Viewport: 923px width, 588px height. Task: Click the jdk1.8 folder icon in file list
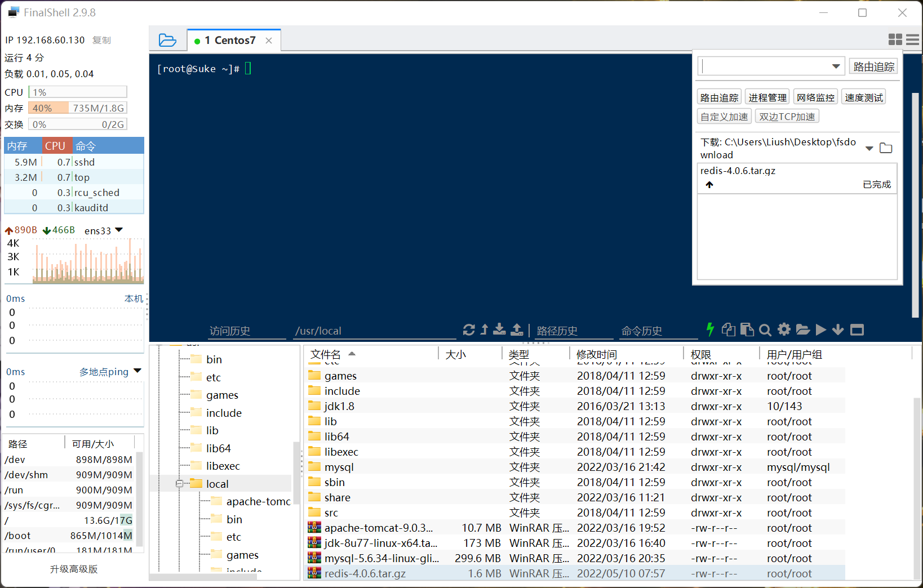pos(314,406)
